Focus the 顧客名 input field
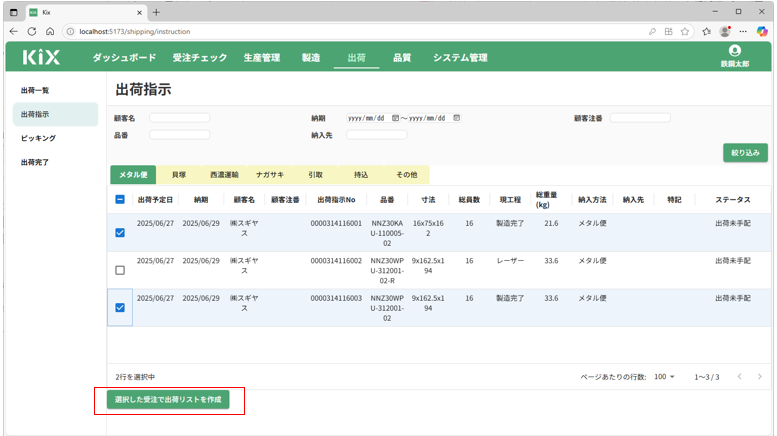The width and height of the screenshot is (777, 436). 179,118
